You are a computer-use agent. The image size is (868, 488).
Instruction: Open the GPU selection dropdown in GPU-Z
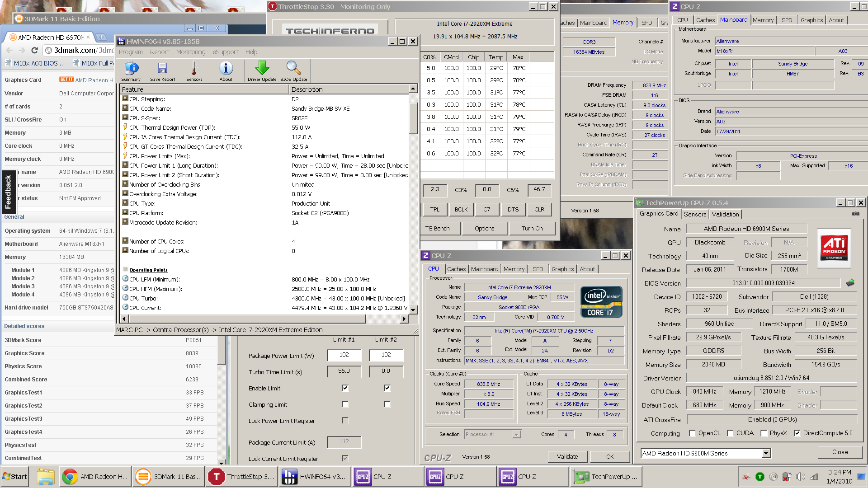[x=766, y=453]
